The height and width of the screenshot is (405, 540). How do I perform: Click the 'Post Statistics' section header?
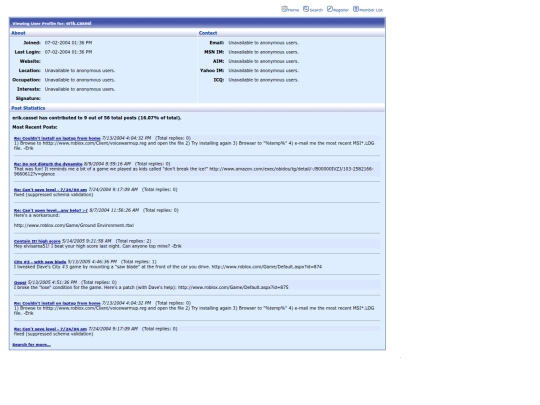pos(28,108)
